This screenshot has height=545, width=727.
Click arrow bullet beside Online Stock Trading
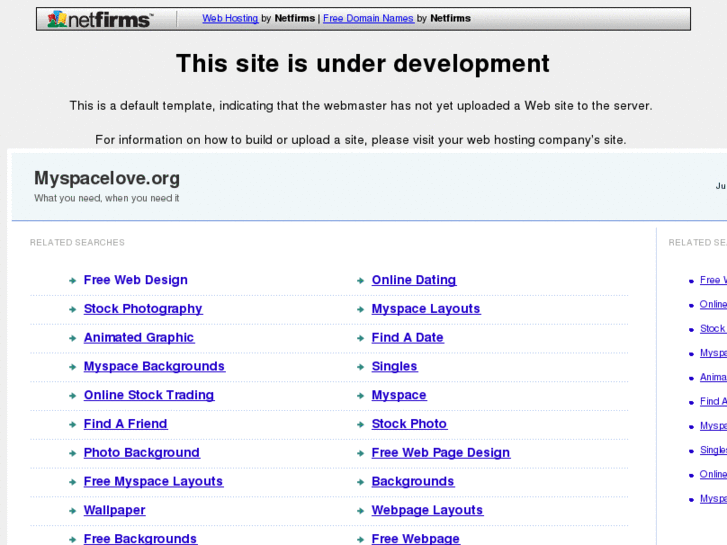(72, 396)
